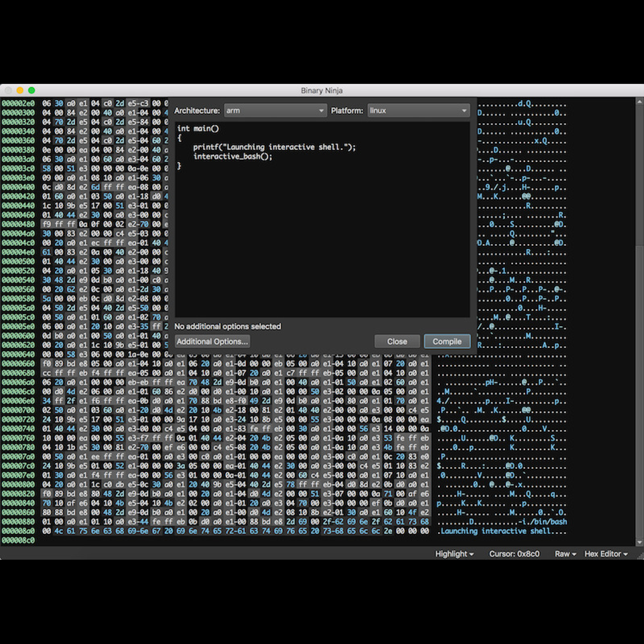Click the address 00000880 in hex view
The width and height of the screenshot is (644, 644).
coord(18,522)
